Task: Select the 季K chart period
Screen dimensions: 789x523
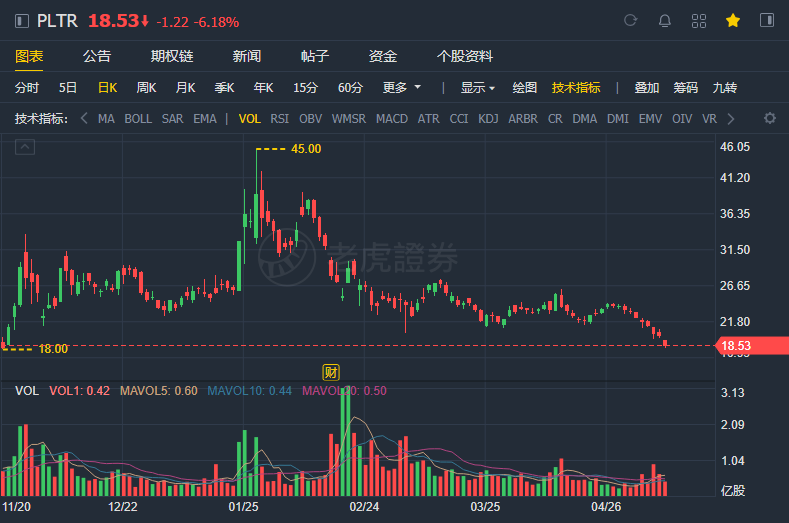Action: pyautogui.click(x=224, y=88)
